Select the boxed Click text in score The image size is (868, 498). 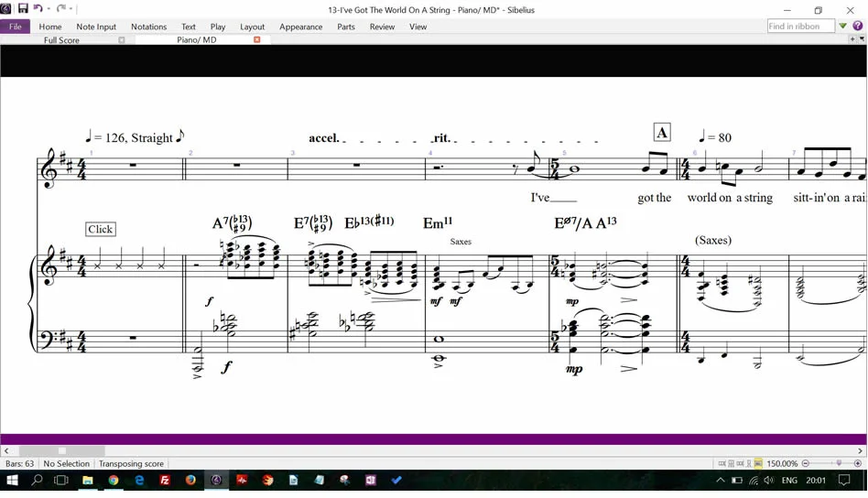click(x=100, y=229)
